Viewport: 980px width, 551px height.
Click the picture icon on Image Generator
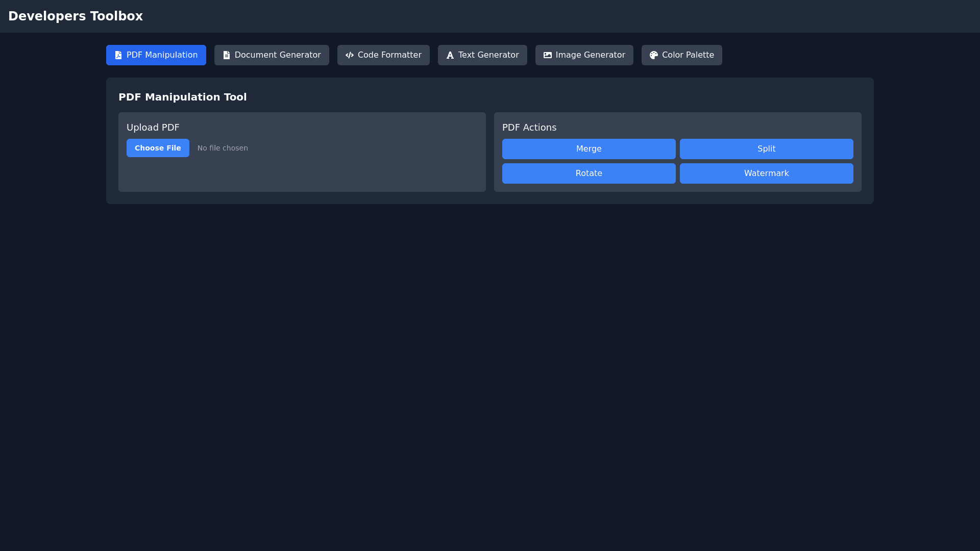coord(548,55)
